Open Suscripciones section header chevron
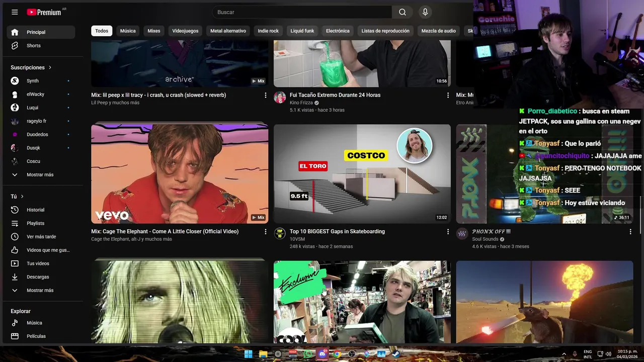The width and height of the screenshot is (644, 362). click(x=50, y=67)
